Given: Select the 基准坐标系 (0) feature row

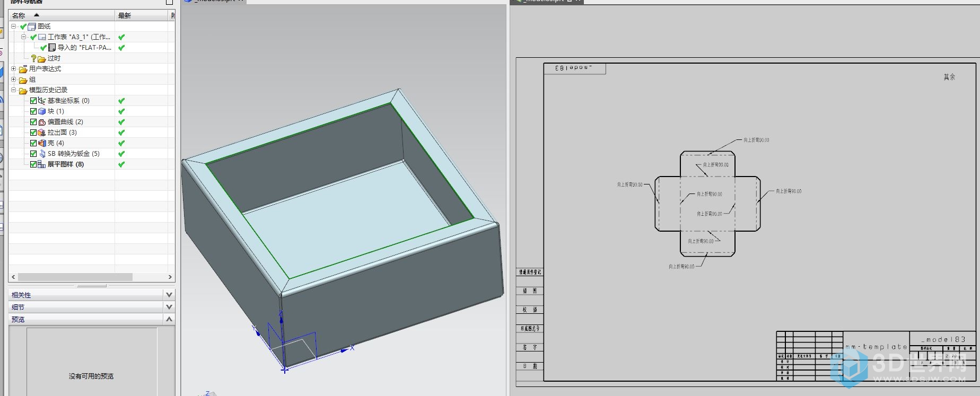Looking at the screenshot, I should point(68,101).
